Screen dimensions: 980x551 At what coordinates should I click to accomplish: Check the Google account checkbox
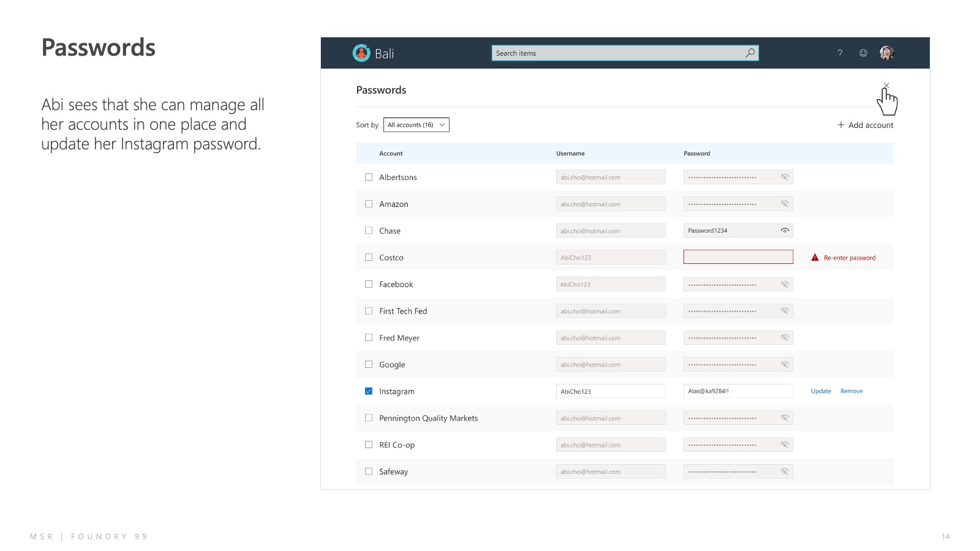369,364
